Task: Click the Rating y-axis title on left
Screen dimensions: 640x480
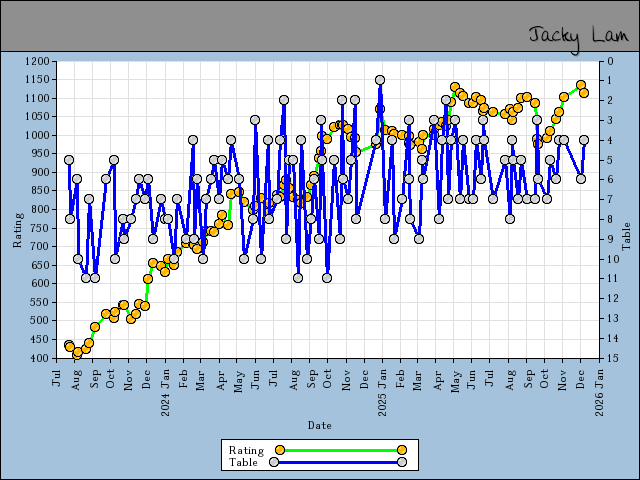Action: pyautogui.click(x=17, y=229)
